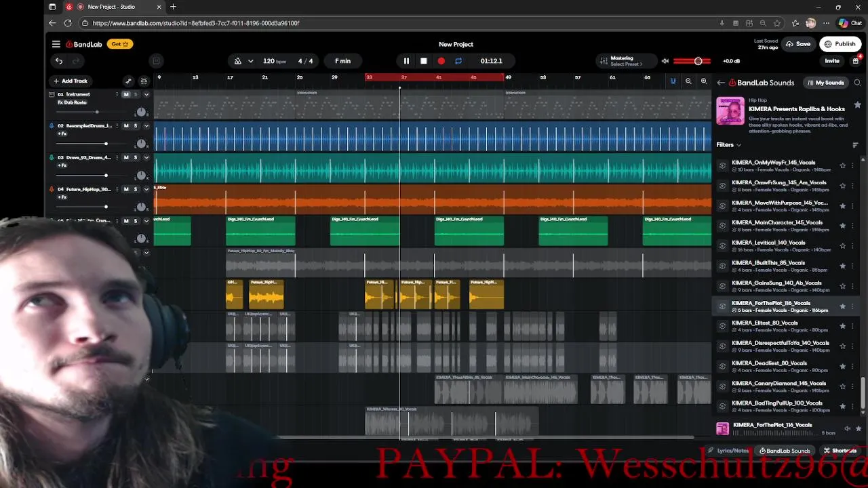Stop playback
This screenshot has width=868, height=488.
(424, 61)
